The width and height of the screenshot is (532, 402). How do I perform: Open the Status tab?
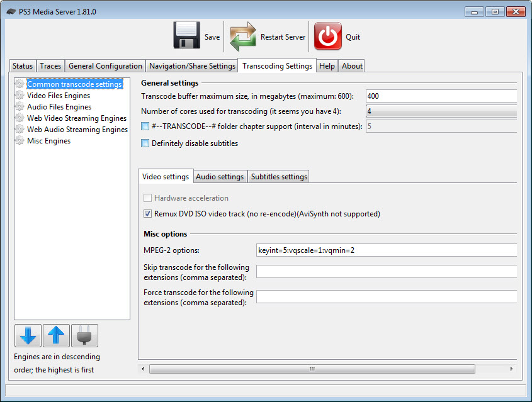click(x=23, y=66)
